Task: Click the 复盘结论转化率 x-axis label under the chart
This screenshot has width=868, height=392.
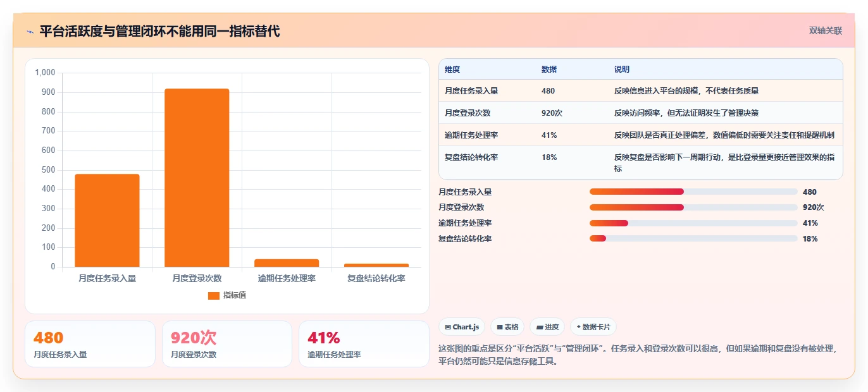Action: point(376,278)
